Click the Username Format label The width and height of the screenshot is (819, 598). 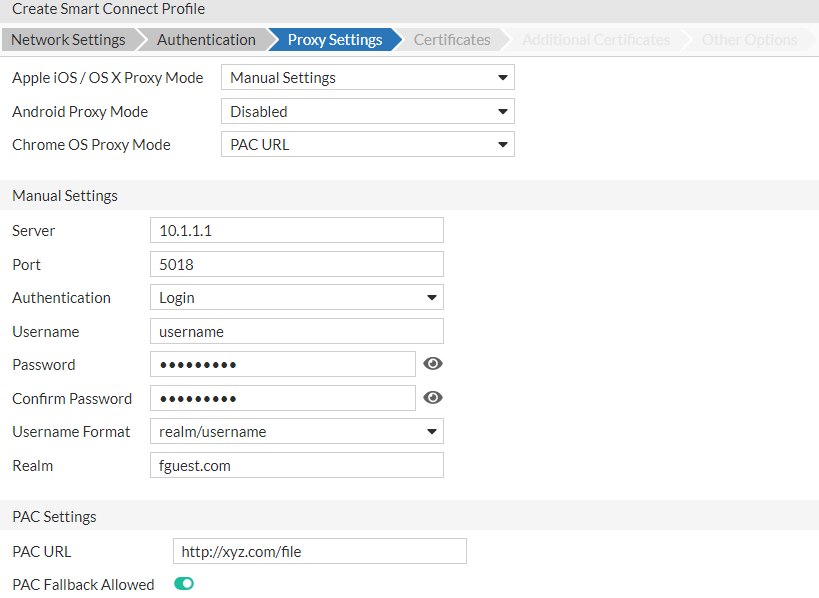tap(71, 431)
